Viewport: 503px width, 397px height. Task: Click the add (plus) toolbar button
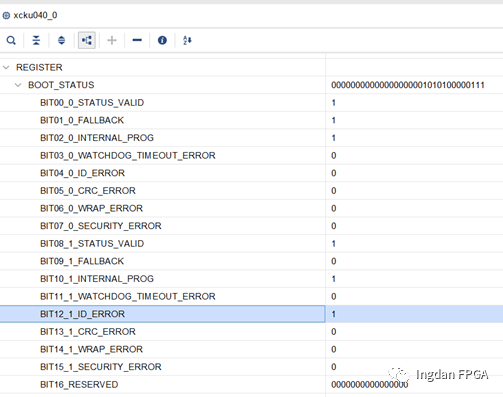point(112,40)
